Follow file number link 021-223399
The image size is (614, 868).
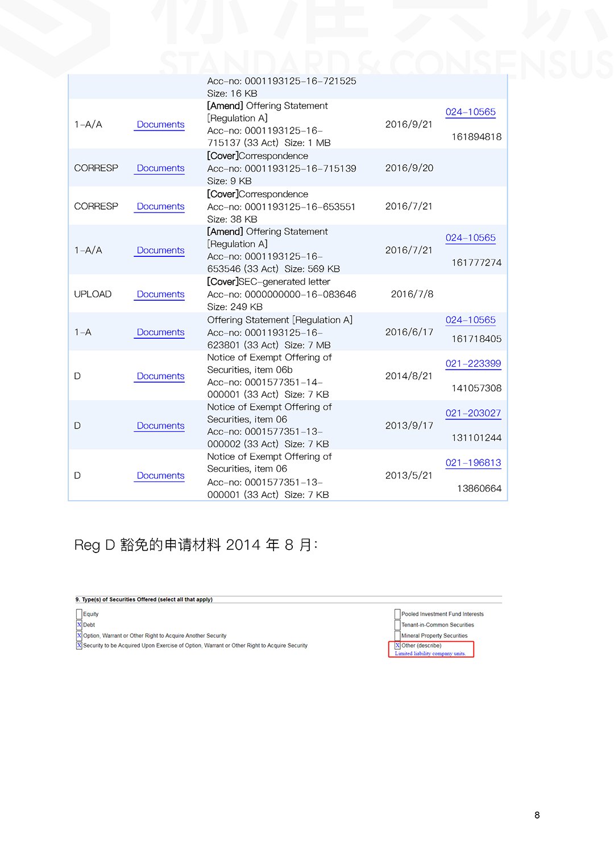(473, 364)
